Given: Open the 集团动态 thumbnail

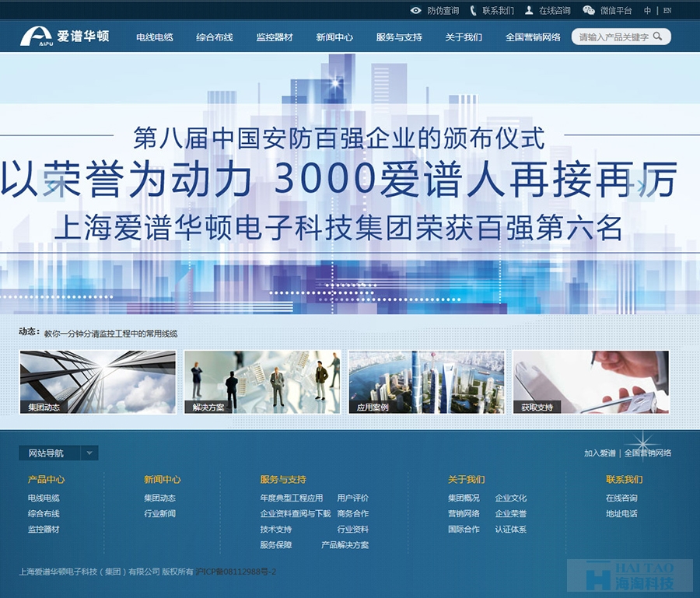Looking at the screenshot, I should [x=98, y=382].
